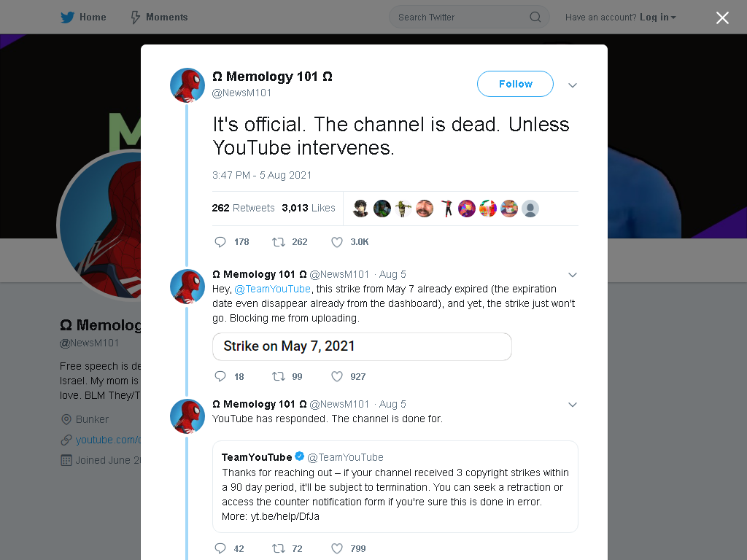Click the Twitter bird Home icon
The width and height of the screenshot is (747, 560).
pos(67,17)
